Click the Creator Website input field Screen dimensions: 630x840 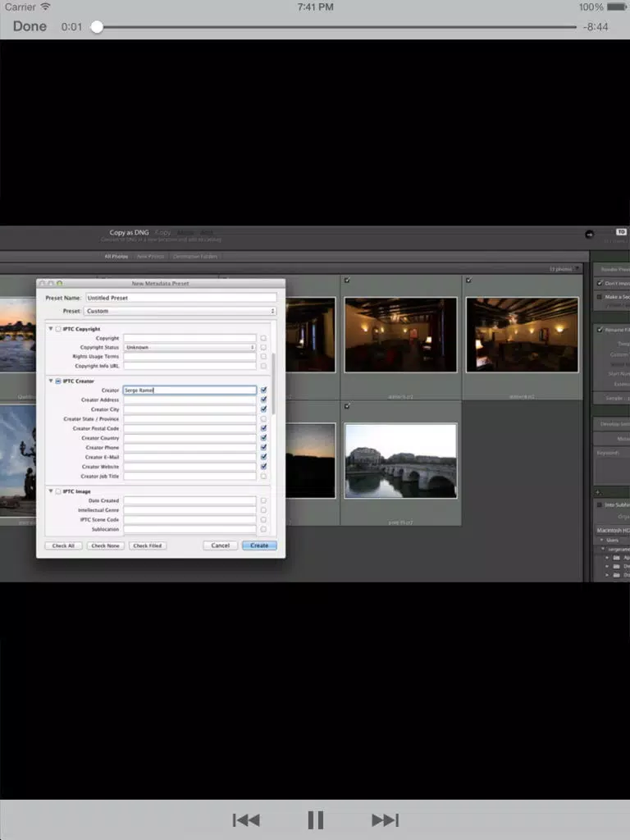click(189, 467)
